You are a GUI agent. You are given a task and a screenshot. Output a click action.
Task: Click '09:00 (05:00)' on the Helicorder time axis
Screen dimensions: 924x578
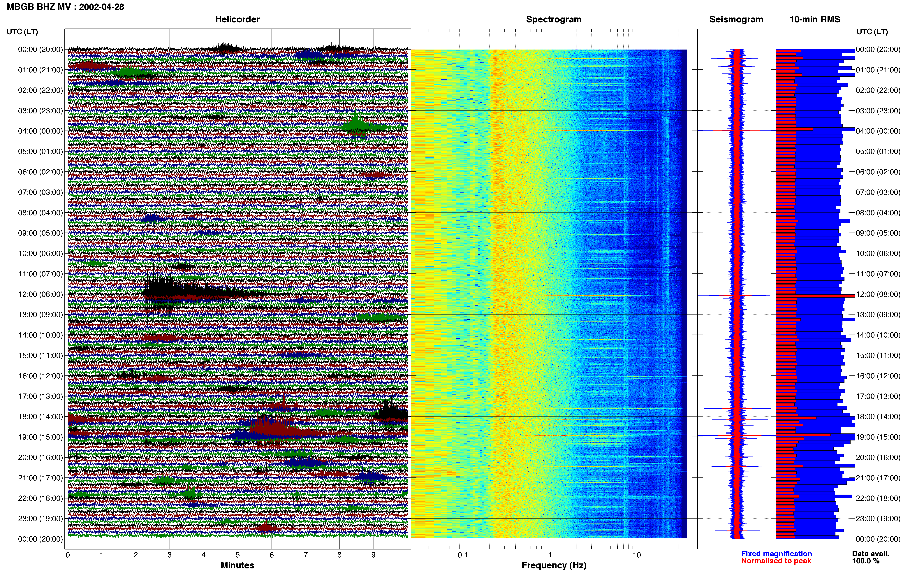(x=41, y=233)
